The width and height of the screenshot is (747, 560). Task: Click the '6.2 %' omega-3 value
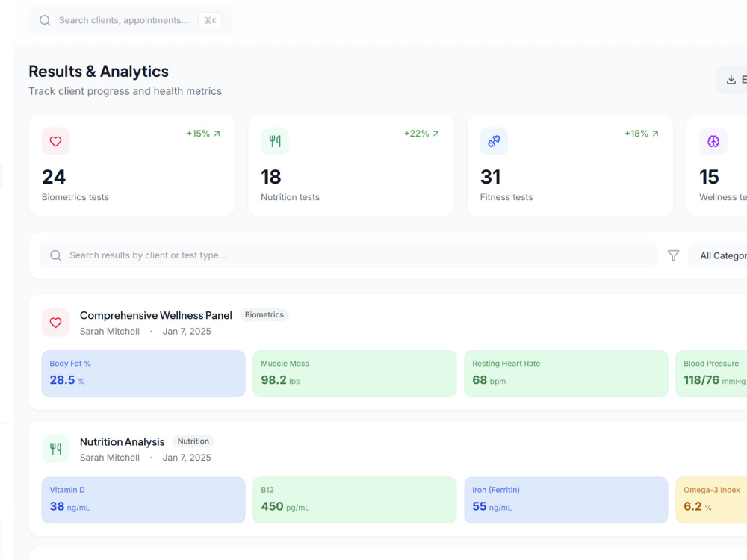click(x=698, y=507)
